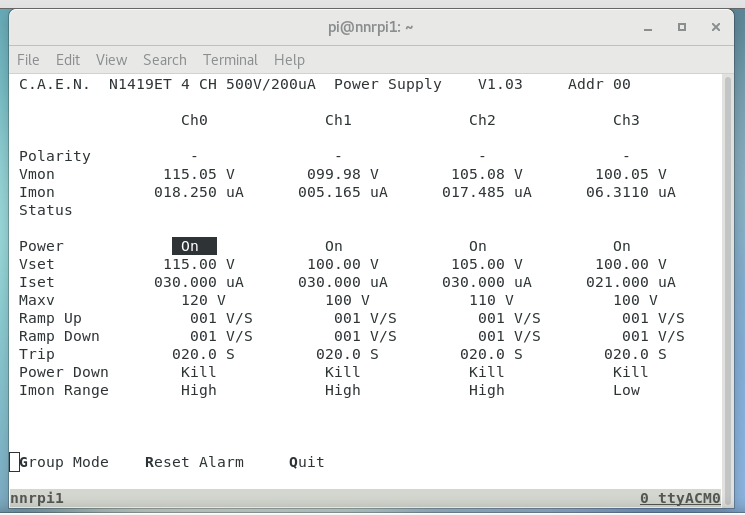Image resolution: width=745 pixels, height=515 pixels.
Task: Click the Reset Alarm command
Action: tap(194, 462)
